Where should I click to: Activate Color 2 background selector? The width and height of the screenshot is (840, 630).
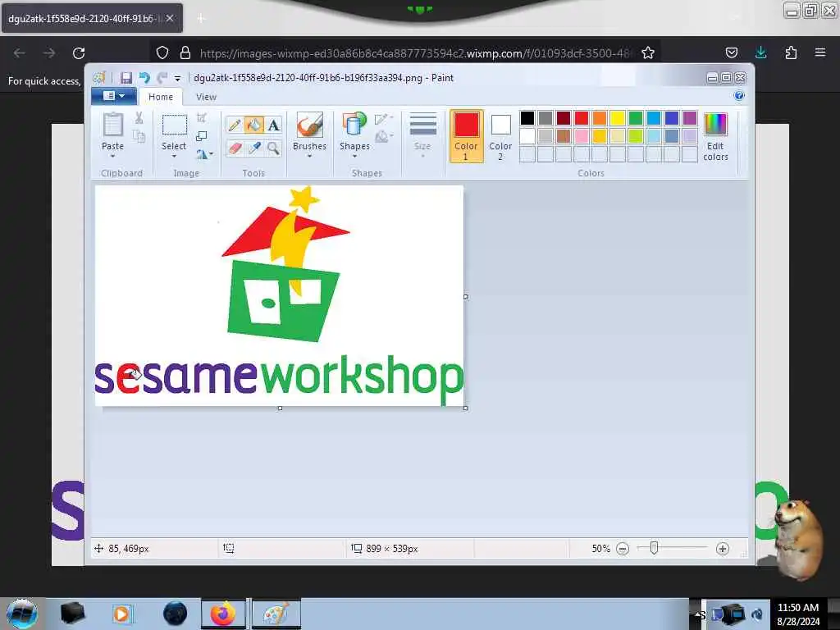500,136
